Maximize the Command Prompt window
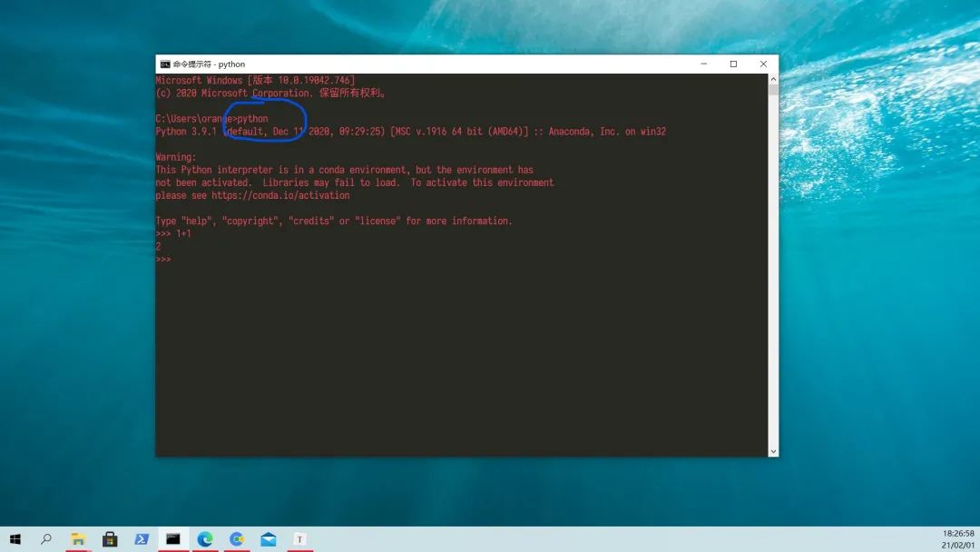 [734, 64]
